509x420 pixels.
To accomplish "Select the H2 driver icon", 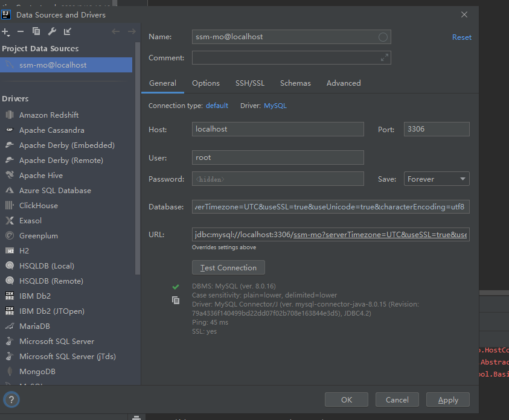I will [10, 250].
